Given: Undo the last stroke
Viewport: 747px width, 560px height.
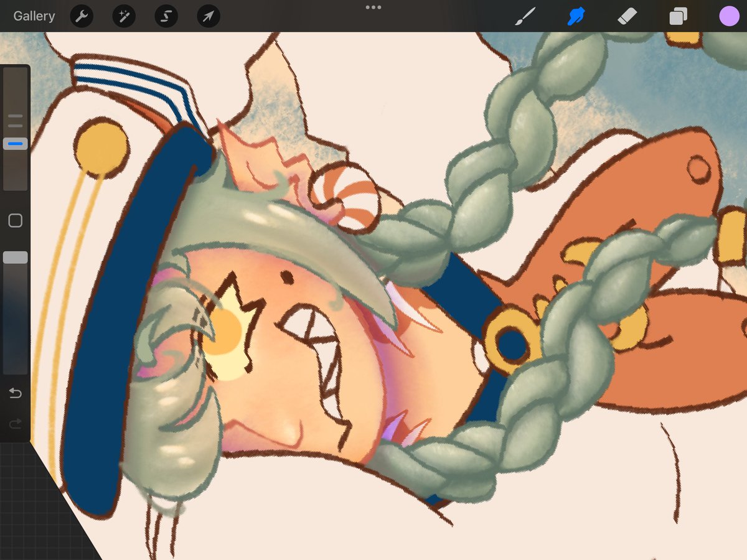Looking at the screenshot, I should click(16, 393).
